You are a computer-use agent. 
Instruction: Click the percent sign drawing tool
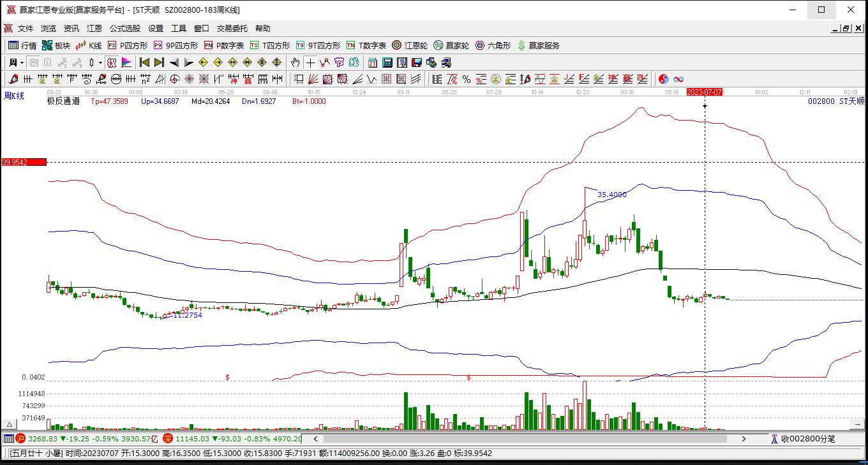point(467,79)
